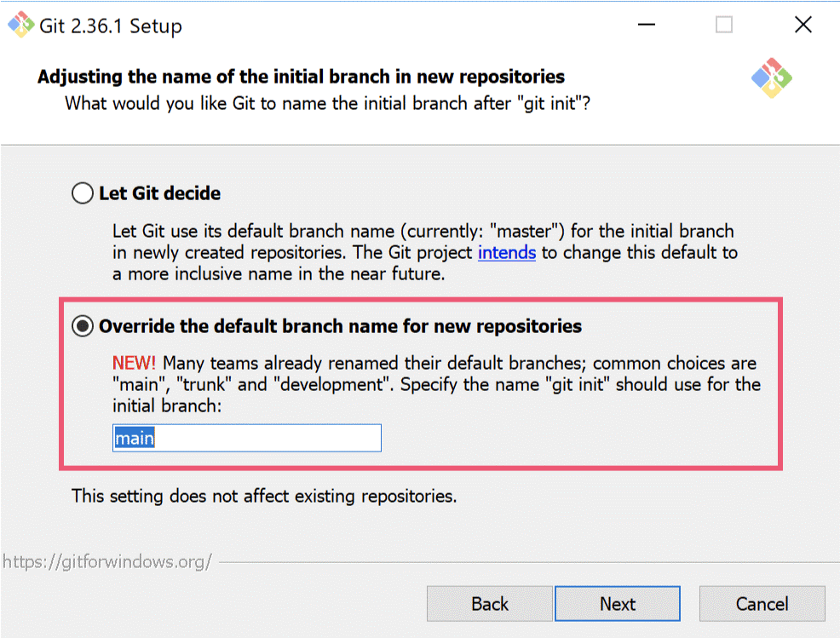The height and width of the screenshot is (638, 840).
Task: Click the Git logo in the title bar
Action: [x=20, y=25]
